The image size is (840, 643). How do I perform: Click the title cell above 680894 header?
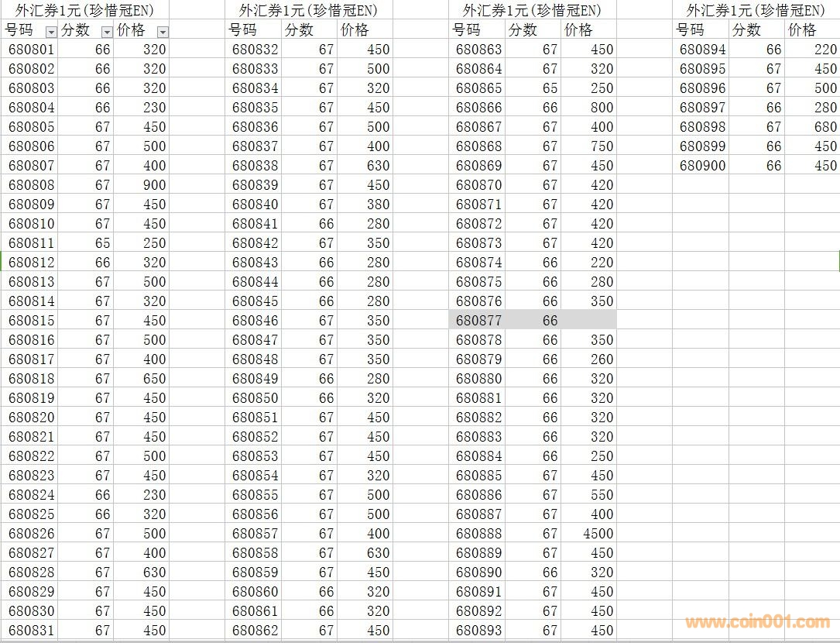(755, 10)
